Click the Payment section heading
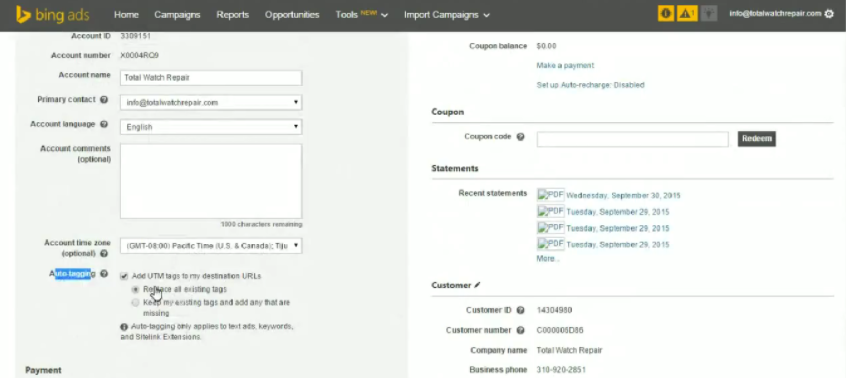The height and width of the screenshot is (378, 846). coord(43,370)
